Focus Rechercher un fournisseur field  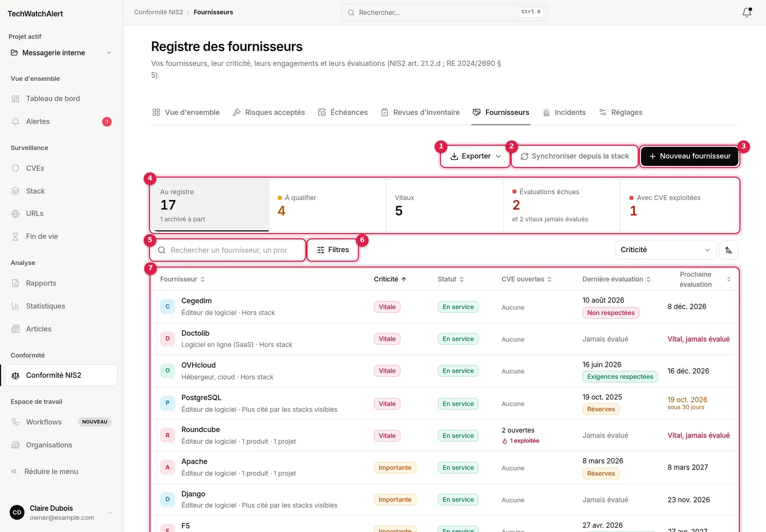tap(228, 250)
